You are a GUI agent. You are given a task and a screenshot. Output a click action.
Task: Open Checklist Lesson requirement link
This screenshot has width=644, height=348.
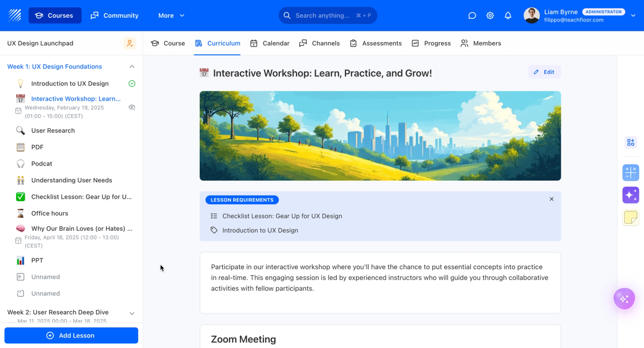[x=282, y=216]
